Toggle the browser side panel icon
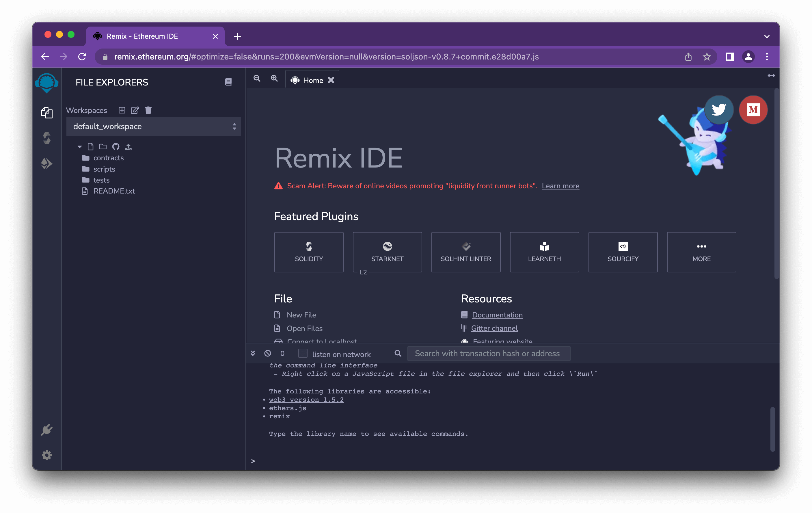 tap(730, 57)
